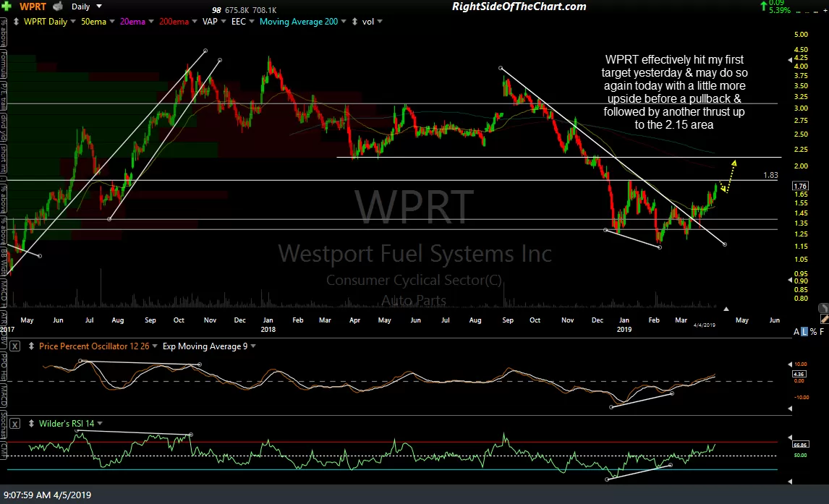This screenshot has height=504, width=829.
Task: Close the Price Percent Oscillator pane X
Action: tap(14, 346)
